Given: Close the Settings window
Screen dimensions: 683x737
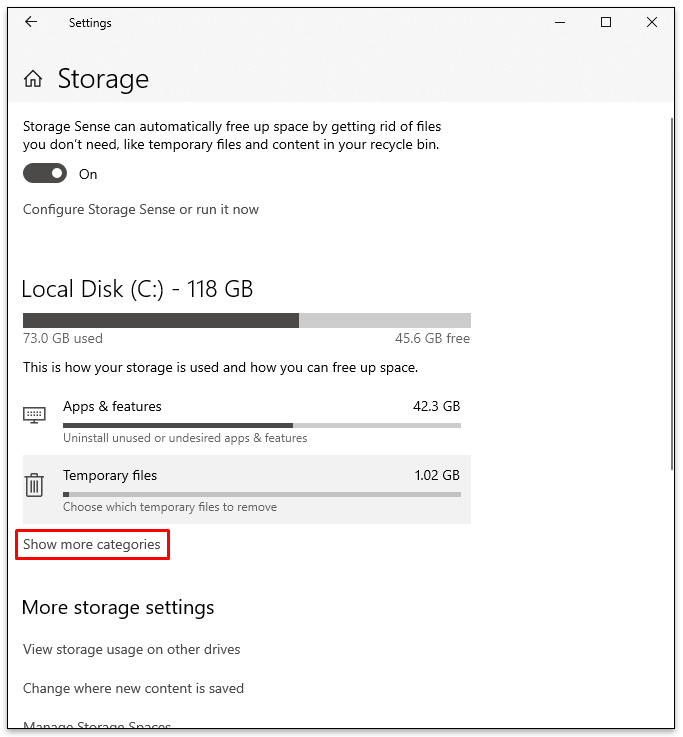Looking at the screenshot, I should click(x=652, y=22).
